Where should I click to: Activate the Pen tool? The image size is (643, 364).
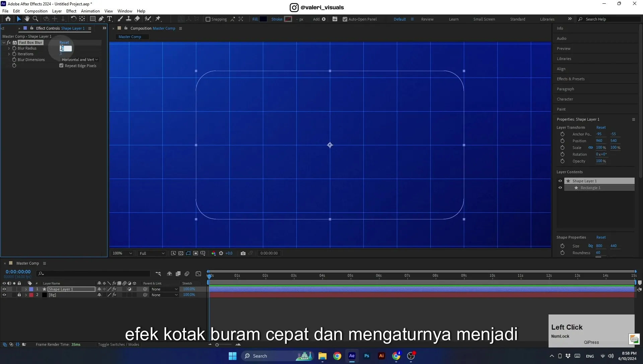(x=101, y=19)
